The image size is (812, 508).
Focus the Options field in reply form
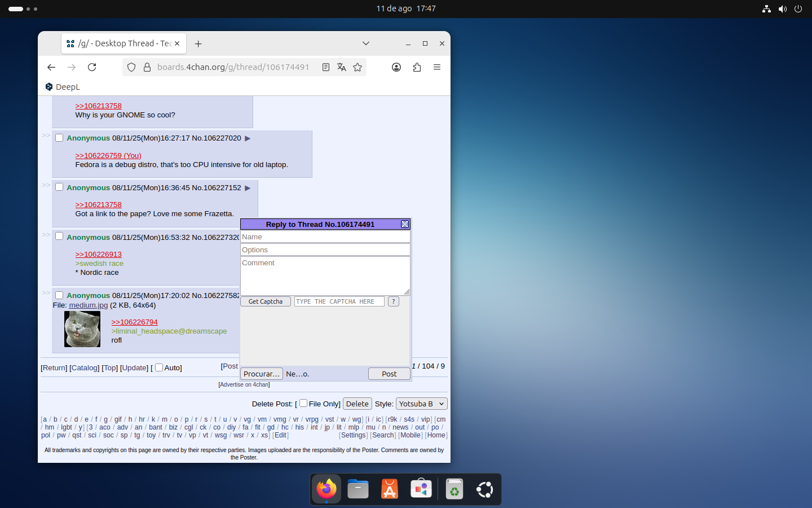(x=325, y=250)
